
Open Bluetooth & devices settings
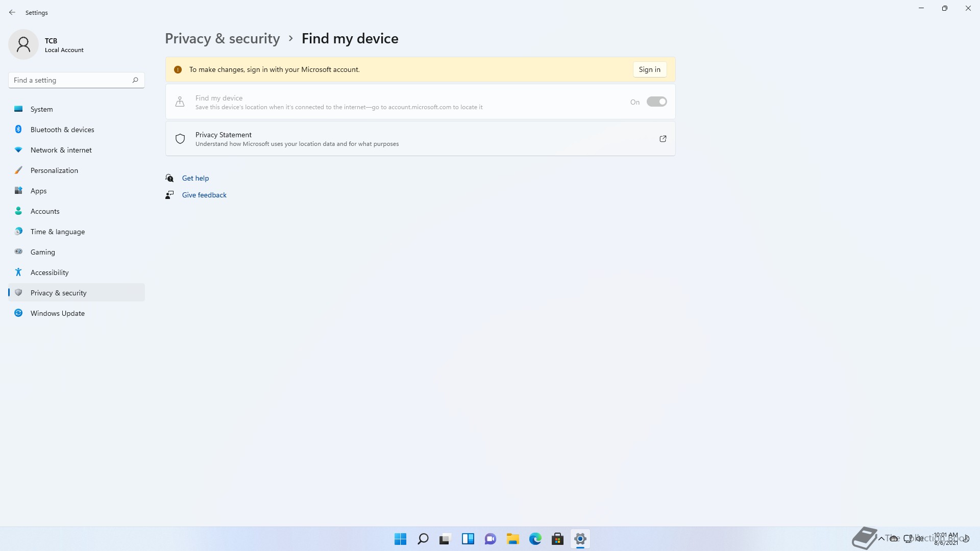pos(77,130)
